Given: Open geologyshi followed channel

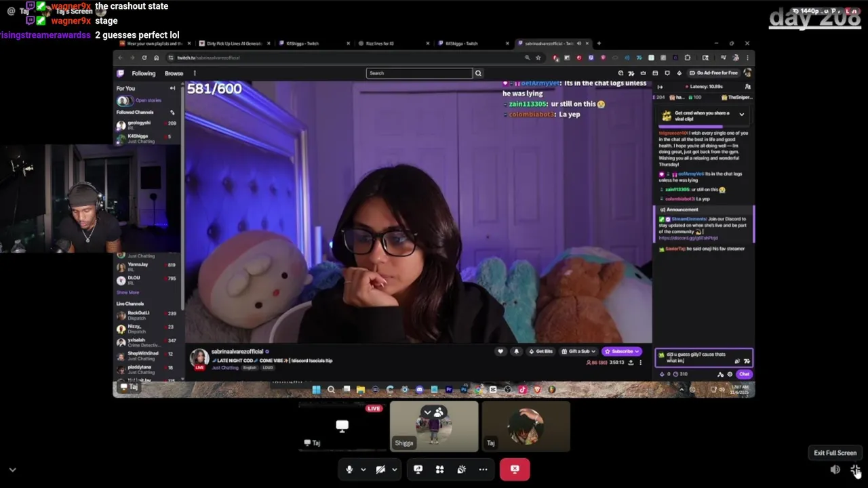Looking at the screenshot, I should tap(146, 125).
